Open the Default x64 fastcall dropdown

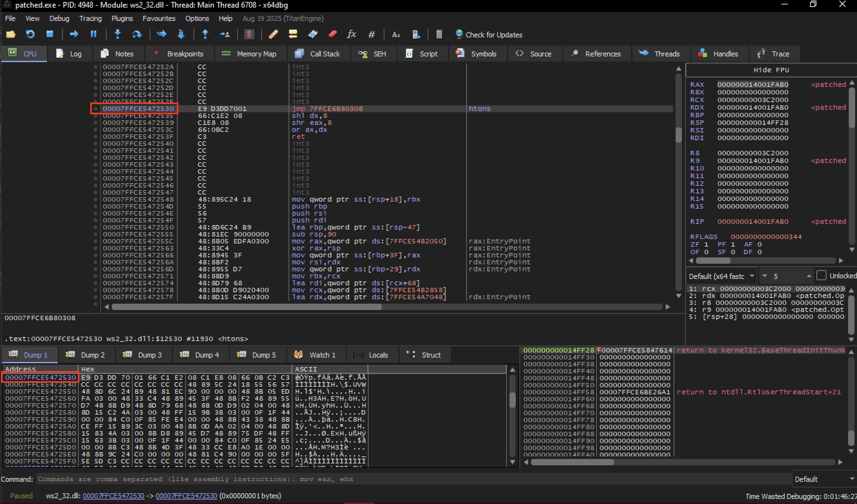coord(721,276)
